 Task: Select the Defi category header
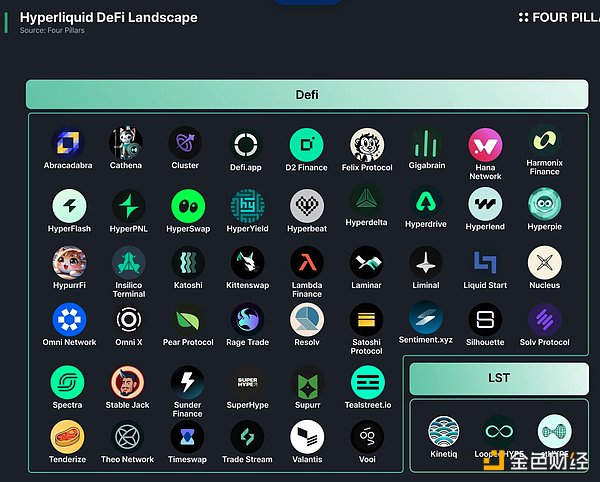point(307,95)
